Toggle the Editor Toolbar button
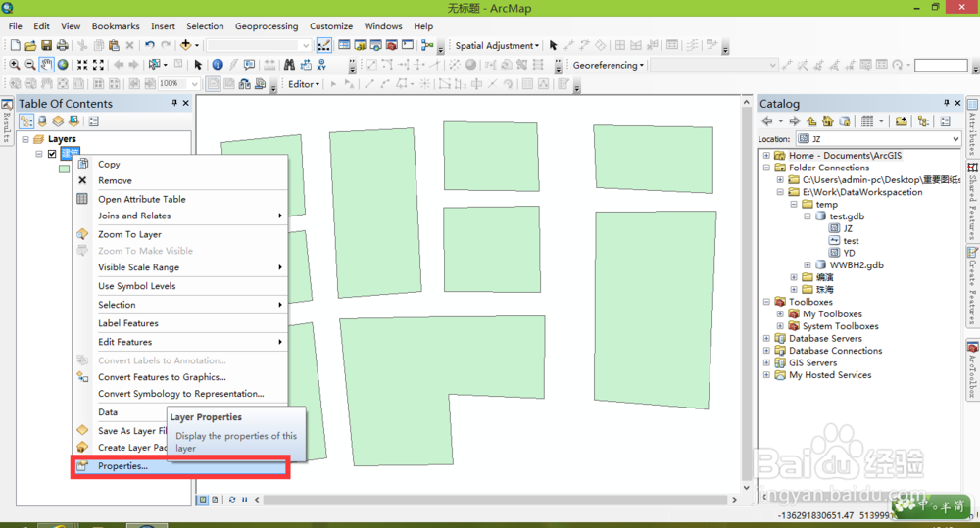980x528 pixels. 323,45
